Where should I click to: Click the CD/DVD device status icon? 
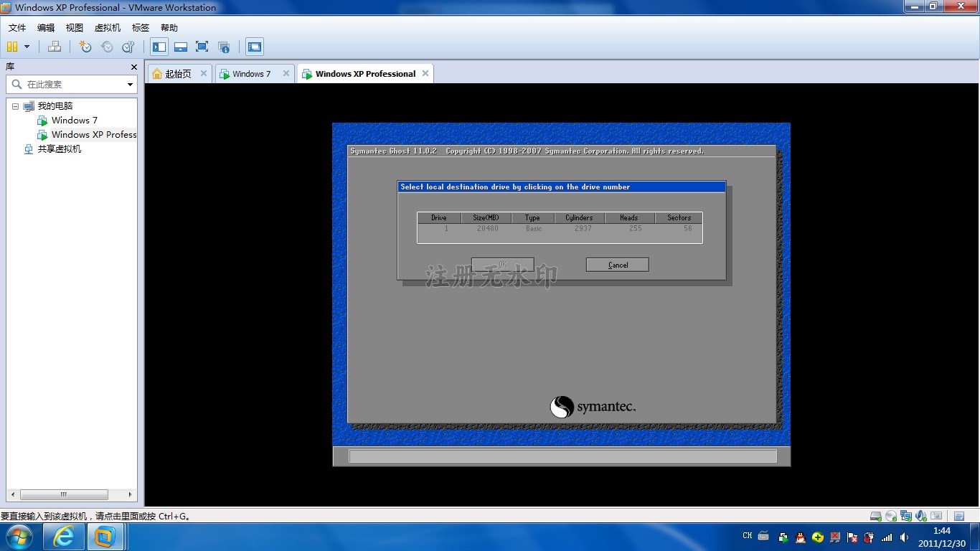[x=890, y=516]
